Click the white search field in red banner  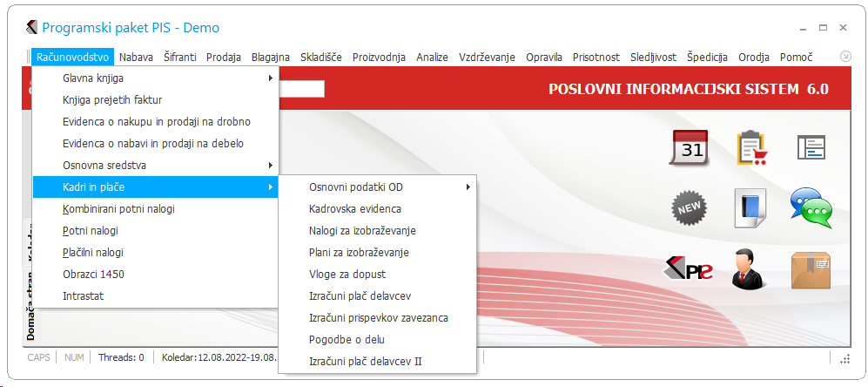coord(301,89)
